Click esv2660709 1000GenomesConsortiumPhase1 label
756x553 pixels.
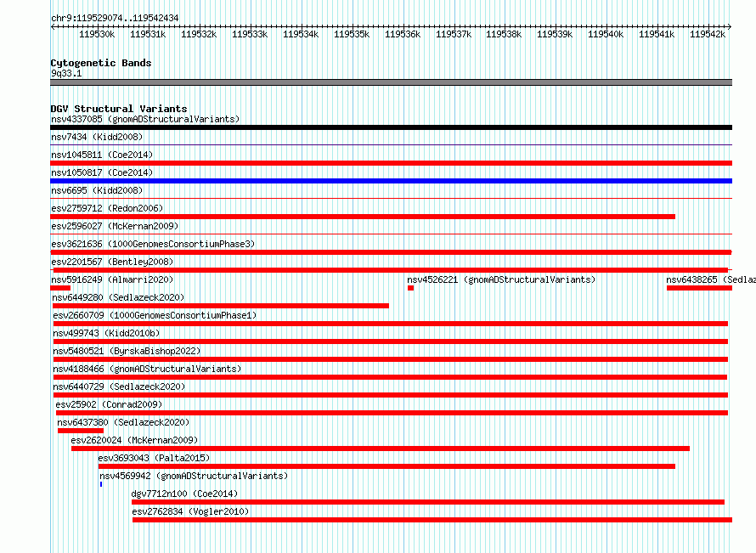pos(155,315)
